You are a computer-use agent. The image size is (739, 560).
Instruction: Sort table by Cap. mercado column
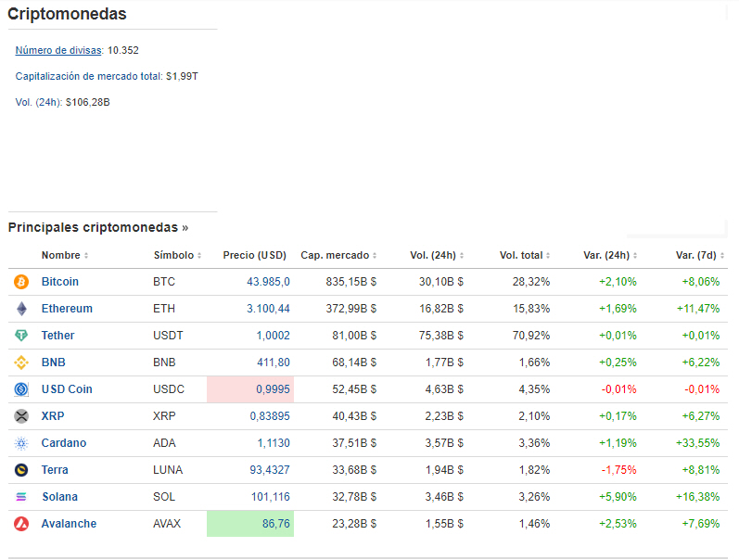pos(338,255)
